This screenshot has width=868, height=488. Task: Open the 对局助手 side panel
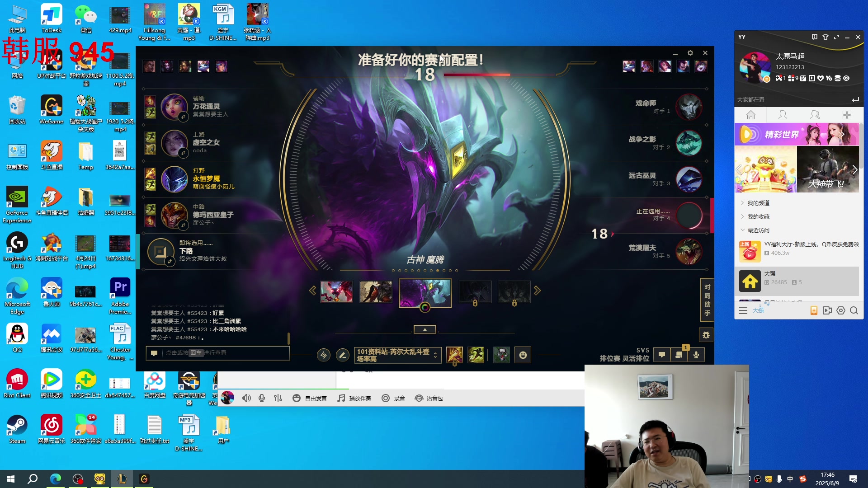tap(707, 300)
